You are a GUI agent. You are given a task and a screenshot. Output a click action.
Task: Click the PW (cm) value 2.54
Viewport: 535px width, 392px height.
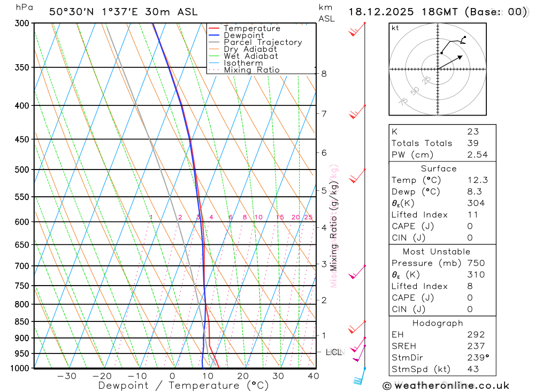coord(477,155)
